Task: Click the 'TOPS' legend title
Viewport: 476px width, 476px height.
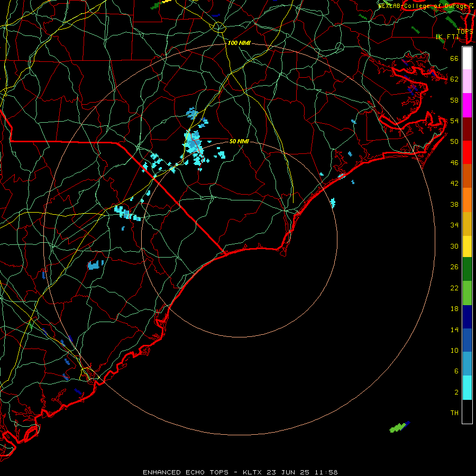Action: [x=465, y=31]
